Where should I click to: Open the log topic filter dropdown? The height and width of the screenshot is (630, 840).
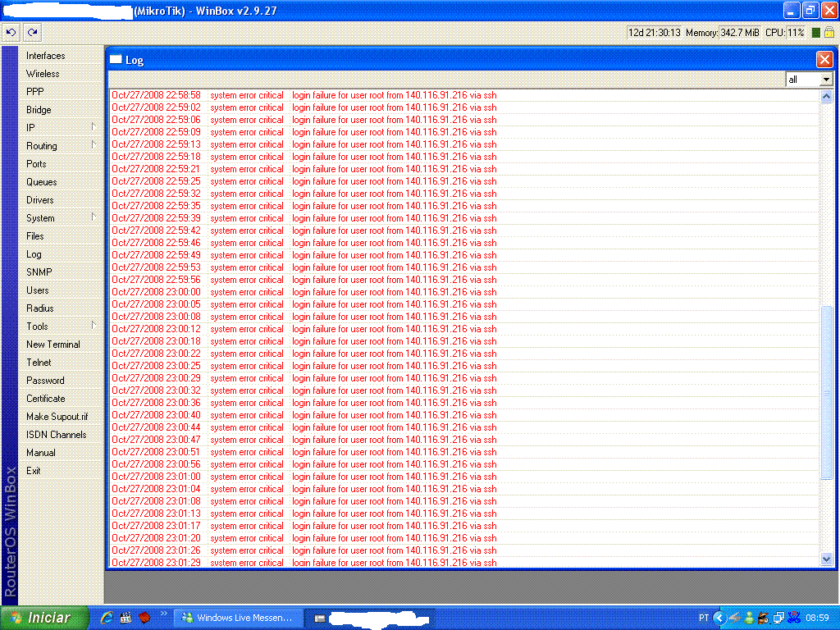826,80
